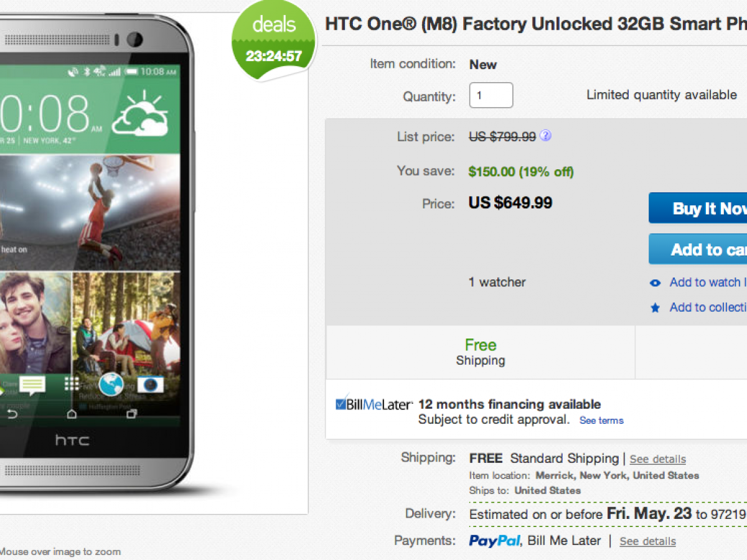
Task: Click the green deals countdown badge
Action: (x=274, y=42)
